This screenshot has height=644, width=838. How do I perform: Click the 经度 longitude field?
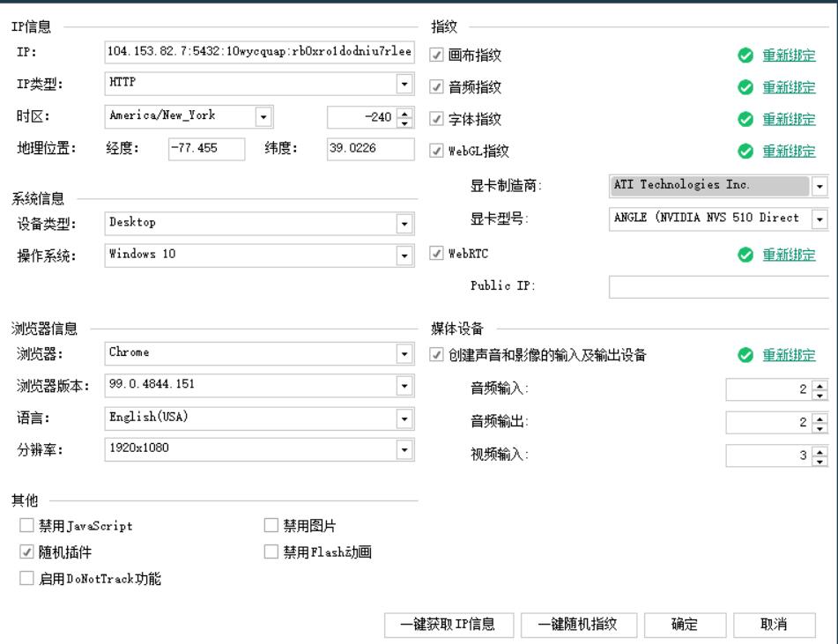coord(206,149)
